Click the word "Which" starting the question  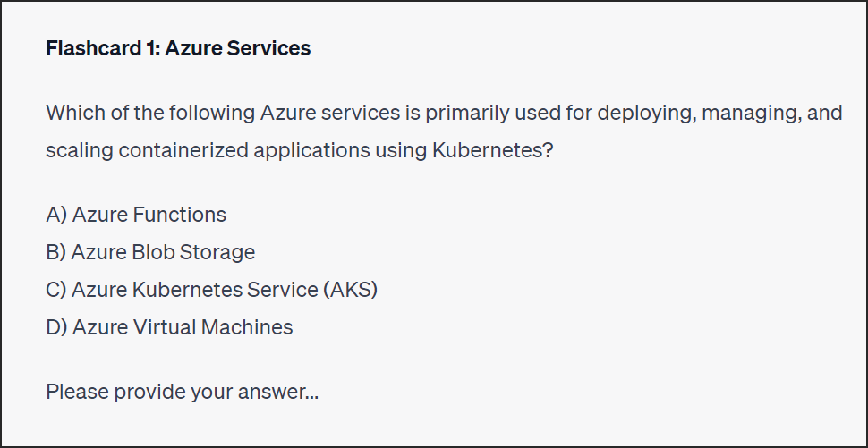tap(71, 114)
